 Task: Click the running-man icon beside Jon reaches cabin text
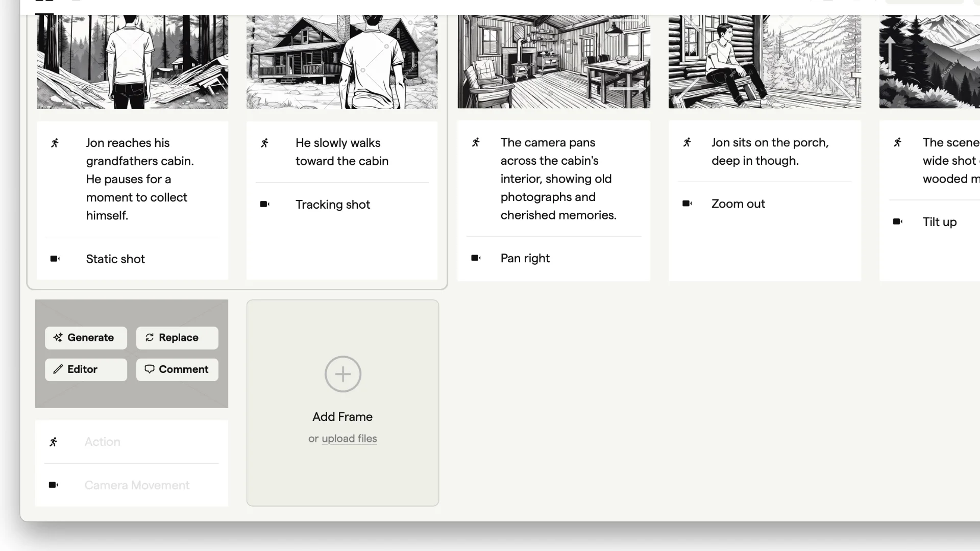(55, 143)
